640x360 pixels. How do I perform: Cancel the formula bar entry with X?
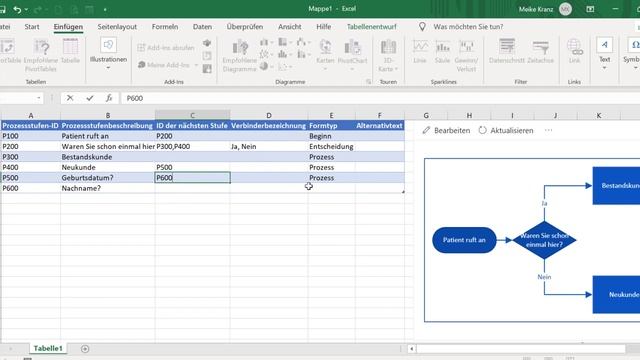click(70, 98)
